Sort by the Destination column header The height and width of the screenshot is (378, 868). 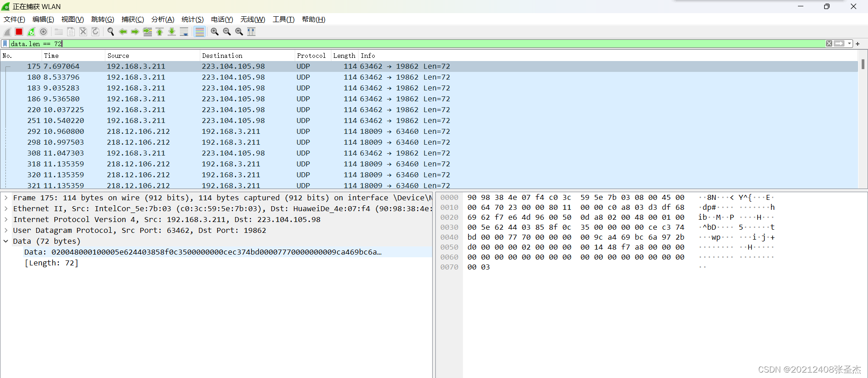[x=247, y=56]
